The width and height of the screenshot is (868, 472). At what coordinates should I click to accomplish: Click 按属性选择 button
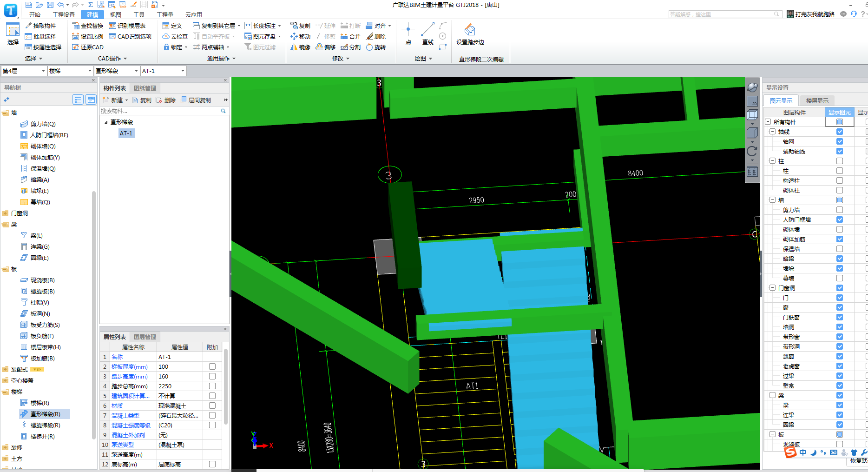(x=43, y=47)
